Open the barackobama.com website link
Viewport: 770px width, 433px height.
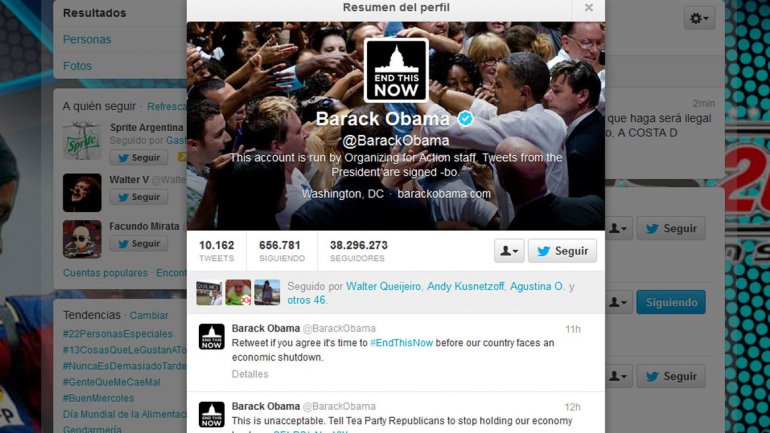(x=444, y=194)
